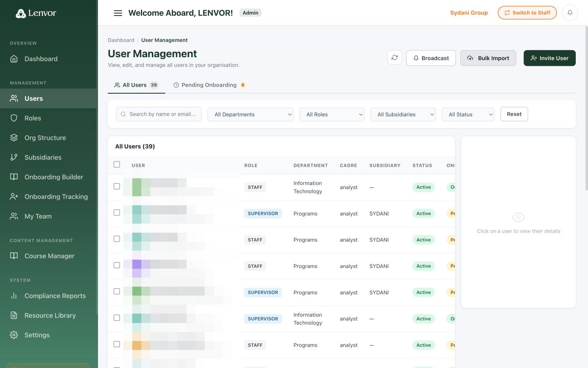Viewport: 588px width, 368px height.
Task: Click the Dashboard breadcrumb link
Action: point(121,40)
